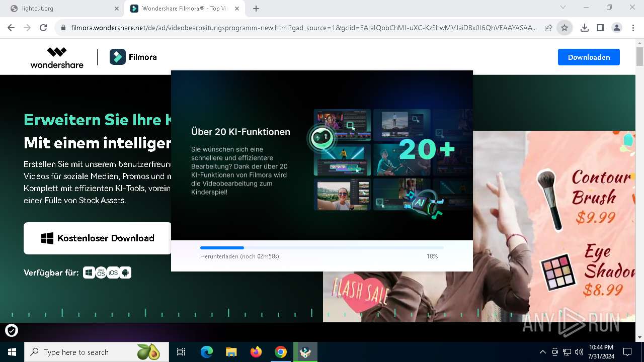
Task: Switch to the lightcut.org tab
Action: point(63,9)
